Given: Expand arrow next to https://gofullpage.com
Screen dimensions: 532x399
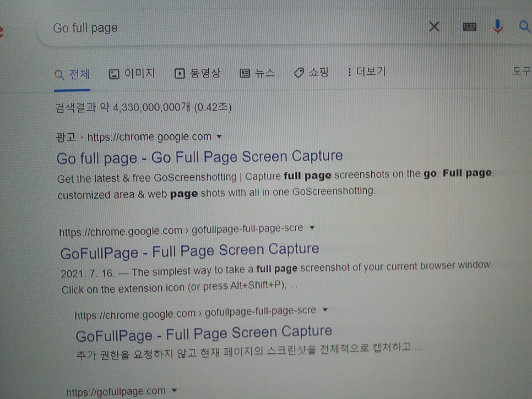Looking at the screenshot, I should tap(174, 391).
